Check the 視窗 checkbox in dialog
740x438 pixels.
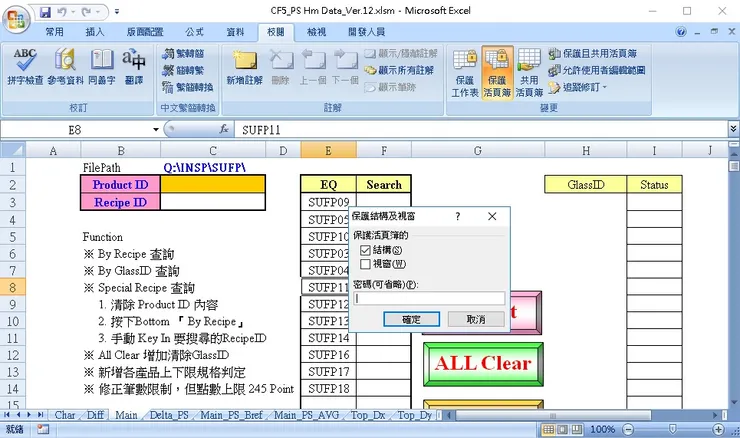click(x=365, y=264)
